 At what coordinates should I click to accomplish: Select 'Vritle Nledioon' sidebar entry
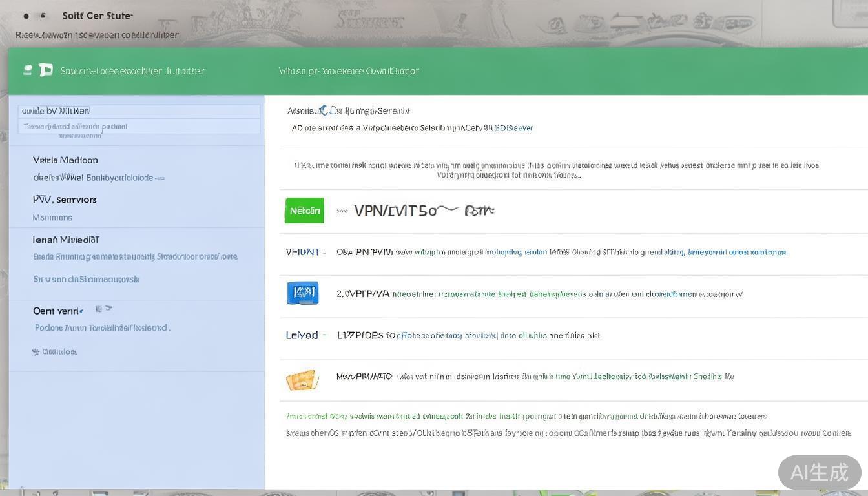tap(65, 160)
